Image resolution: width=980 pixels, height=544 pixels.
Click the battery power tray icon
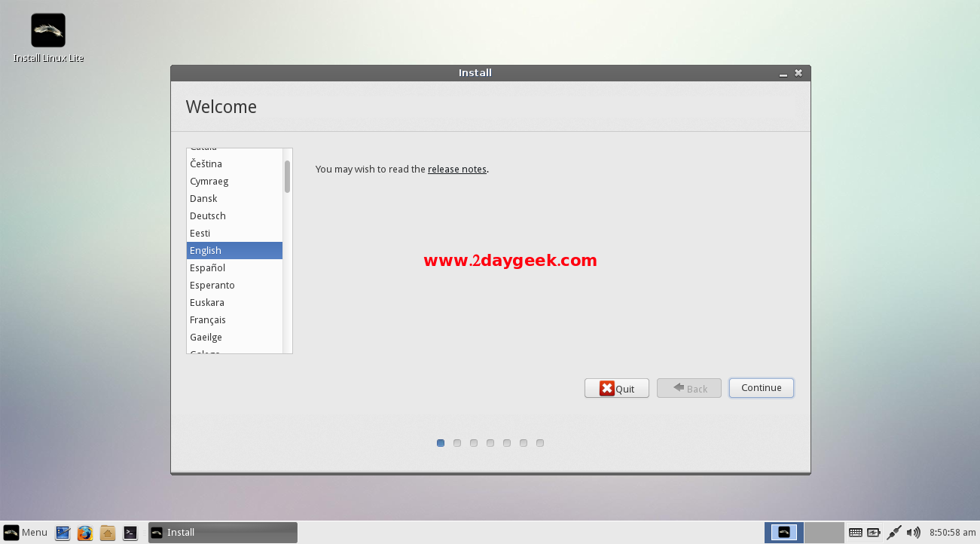point(874,533)
